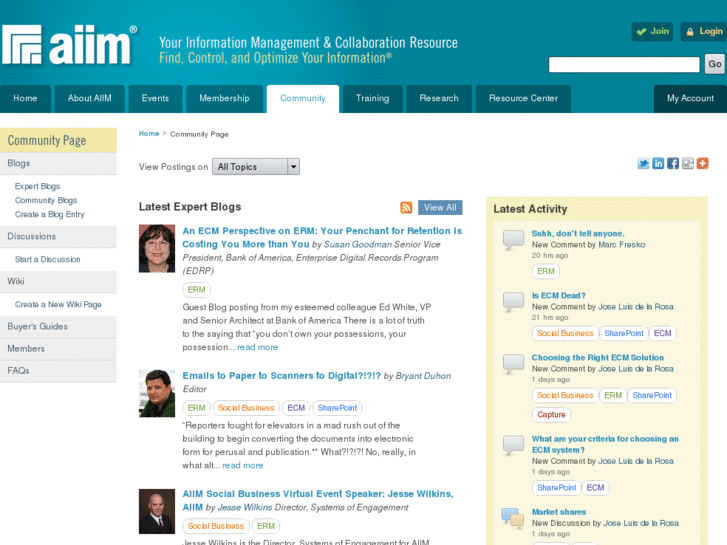Click Social Business tag under Jesse Wilkins post

(216, 526)
